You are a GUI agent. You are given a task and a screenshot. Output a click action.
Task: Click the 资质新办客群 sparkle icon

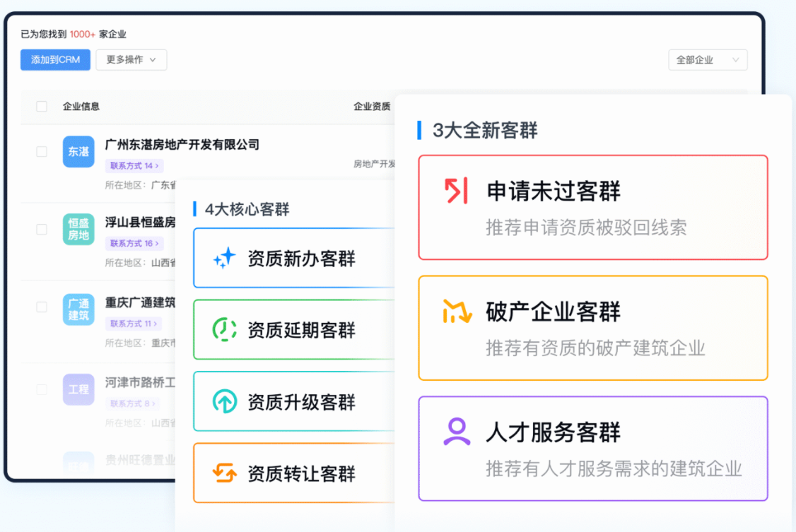pyautogui.click(x=225, y=259)
